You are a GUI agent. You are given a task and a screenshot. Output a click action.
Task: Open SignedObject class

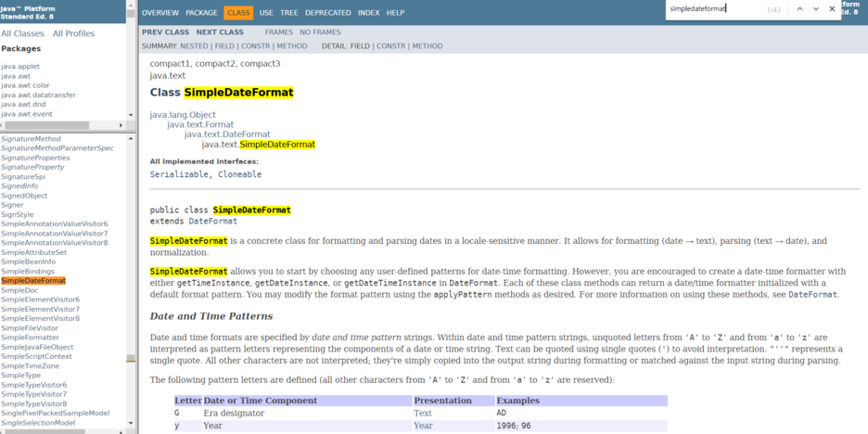pyautogui.click(x=24, y=196)
